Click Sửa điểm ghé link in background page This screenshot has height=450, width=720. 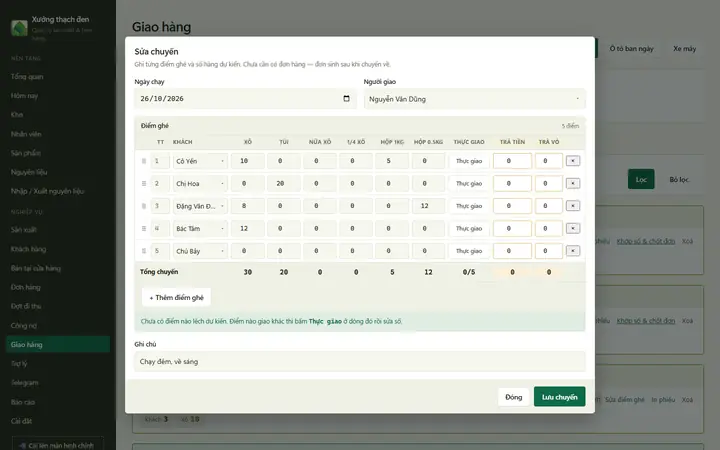pos(624,400)
